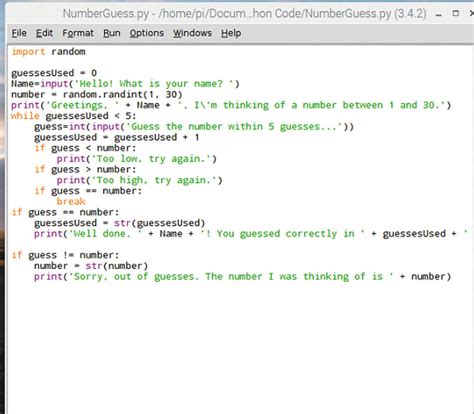Click the line 'guessesUsed = 0'

click(54, 73)
